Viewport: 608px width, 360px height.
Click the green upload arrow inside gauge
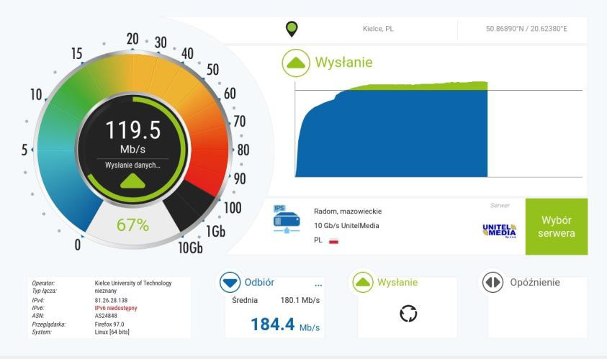(x=133, y=181)
